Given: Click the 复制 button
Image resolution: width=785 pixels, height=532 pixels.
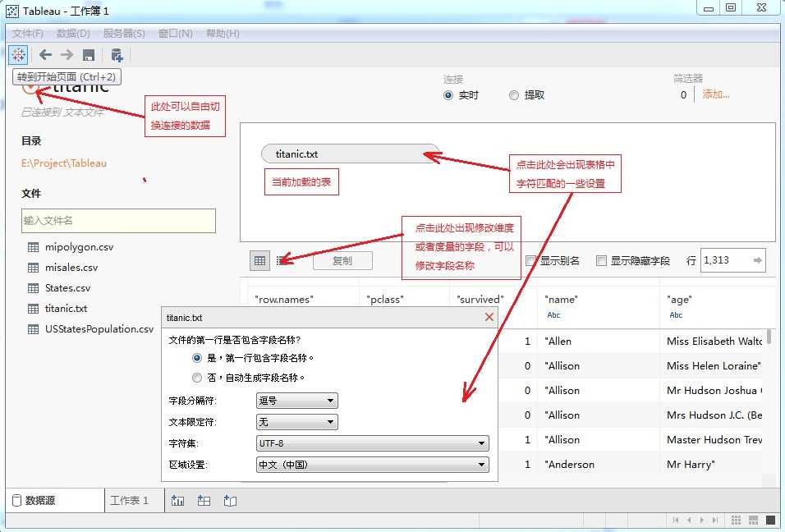Looking at the screenshot, I should coord(342,261).
